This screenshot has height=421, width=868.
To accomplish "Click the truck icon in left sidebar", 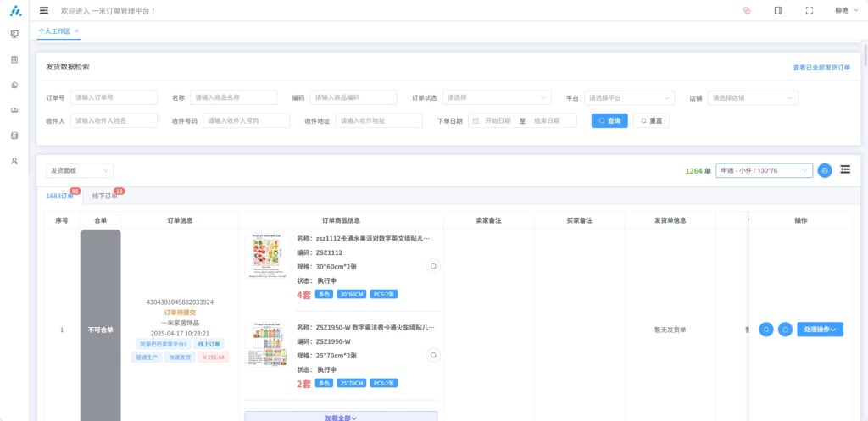I will [x=14, y=110].
